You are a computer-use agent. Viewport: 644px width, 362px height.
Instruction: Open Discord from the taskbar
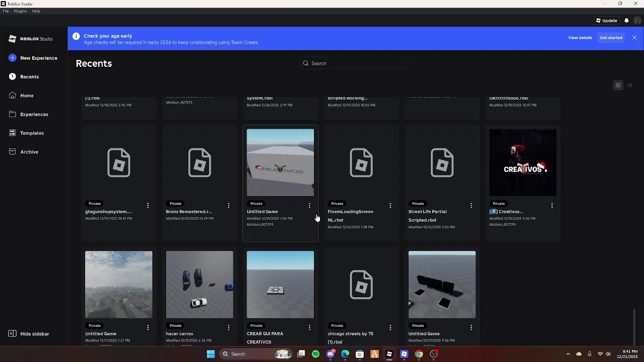pos(331,354)
